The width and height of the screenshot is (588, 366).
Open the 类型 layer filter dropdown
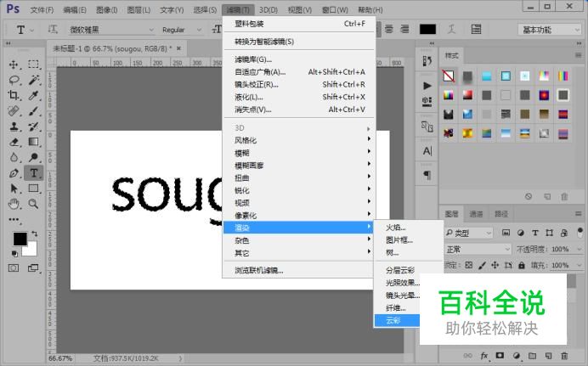[x=469, y=233]
